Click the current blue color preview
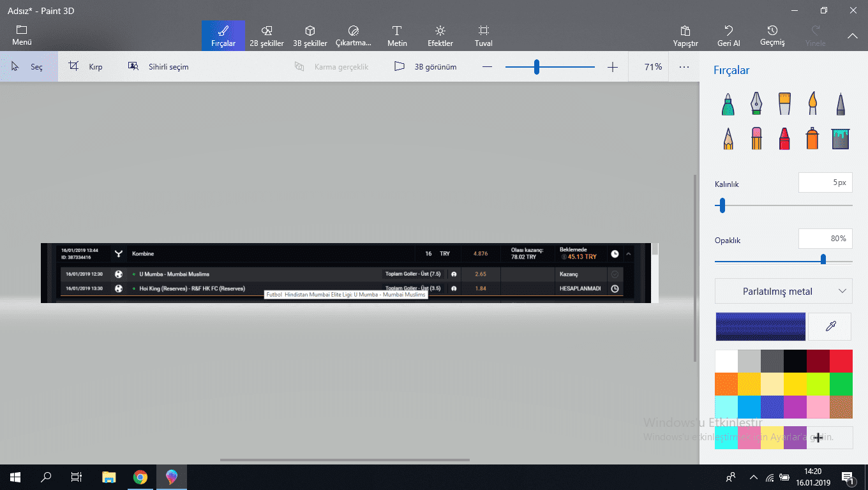Image resolution: width=868 pixels, height=490 pixels. point(760,327)
